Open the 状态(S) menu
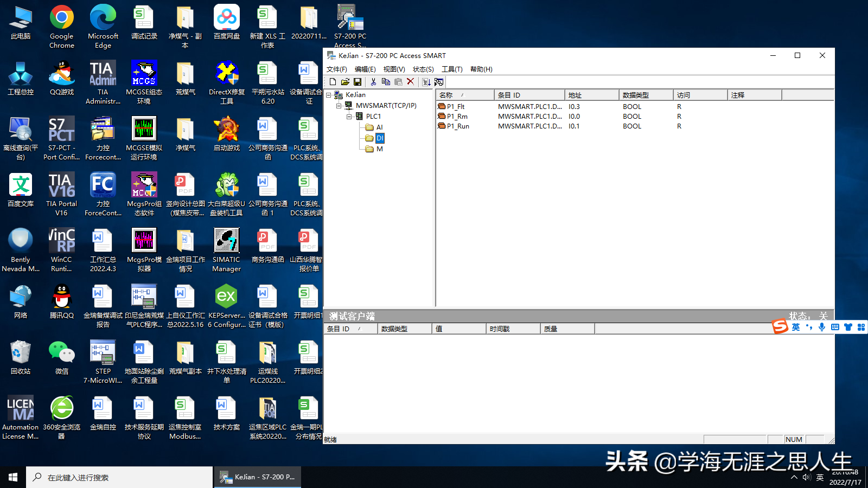 coord(423,69)
